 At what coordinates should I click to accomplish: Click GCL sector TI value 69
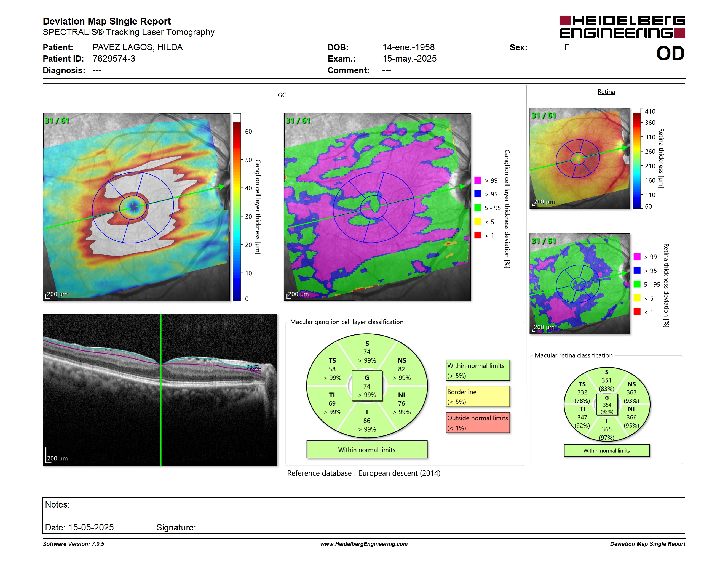coord(332,403)
